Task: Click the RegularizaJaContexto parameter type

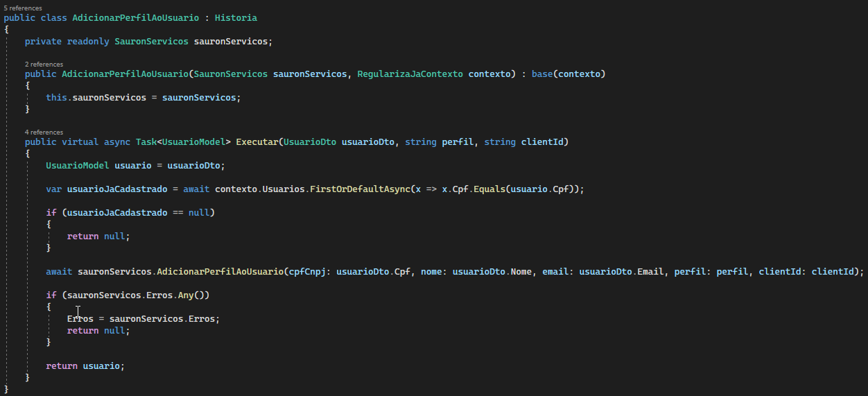Action: tap(410, 74)
